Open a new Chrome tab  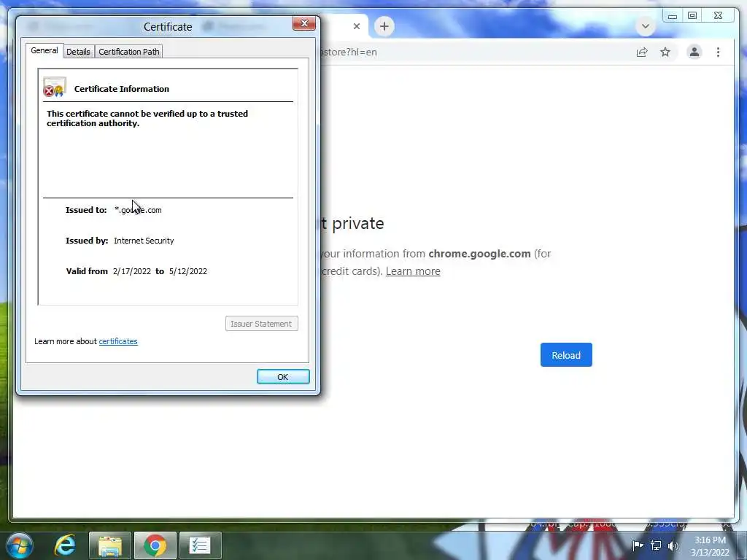(384, 26)
